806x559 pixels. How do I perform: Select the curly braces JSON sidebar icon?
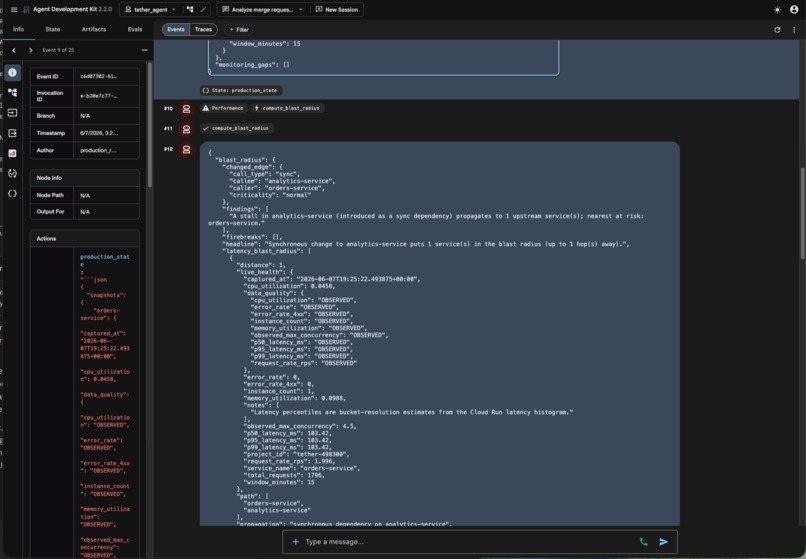[12, 193]
